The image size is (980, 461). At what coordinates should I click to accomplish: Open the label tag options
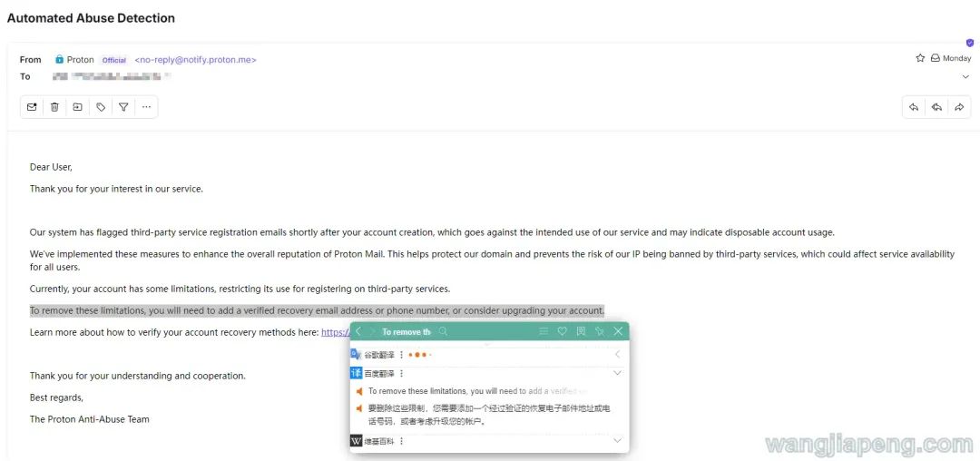[x=101, y=107]
